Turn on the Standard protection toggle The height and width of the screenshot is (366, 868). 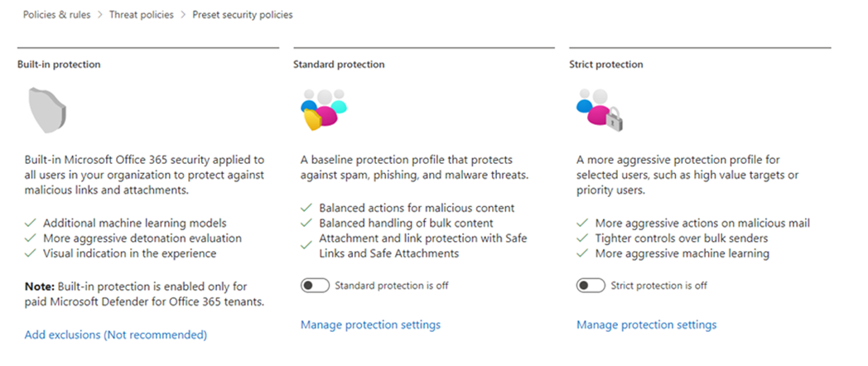315,286
